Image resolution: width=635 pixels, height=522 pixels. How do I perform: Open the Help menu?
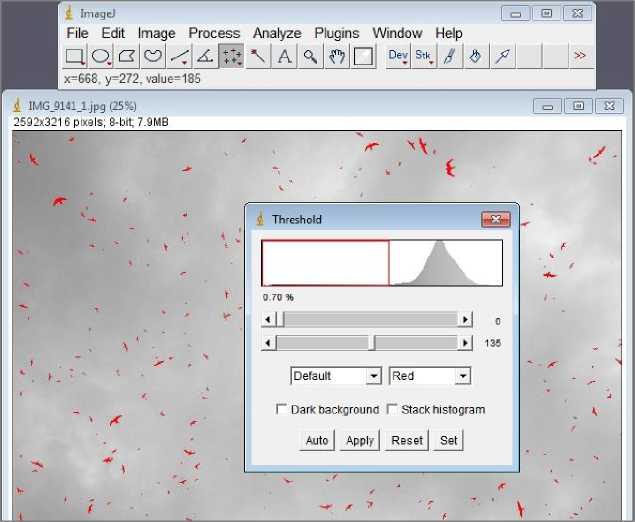pyautogui.click(x=449, y=33)
